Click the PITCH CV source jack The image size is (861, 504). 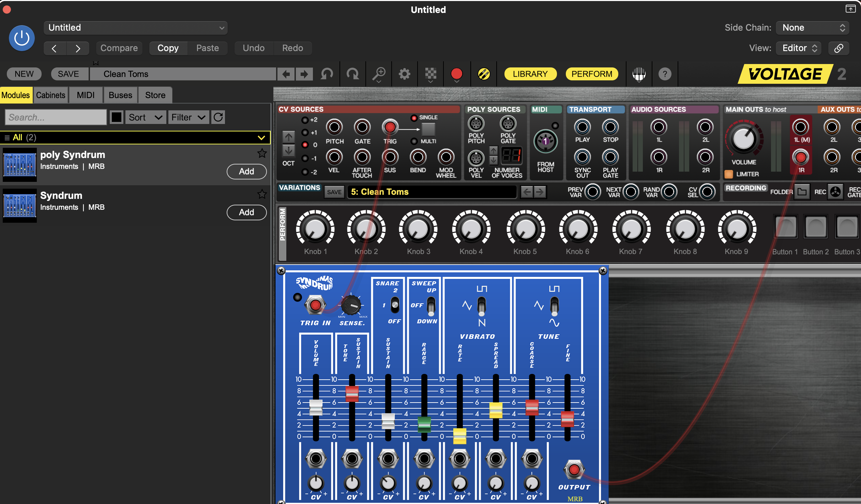click(x=334, y=127)
